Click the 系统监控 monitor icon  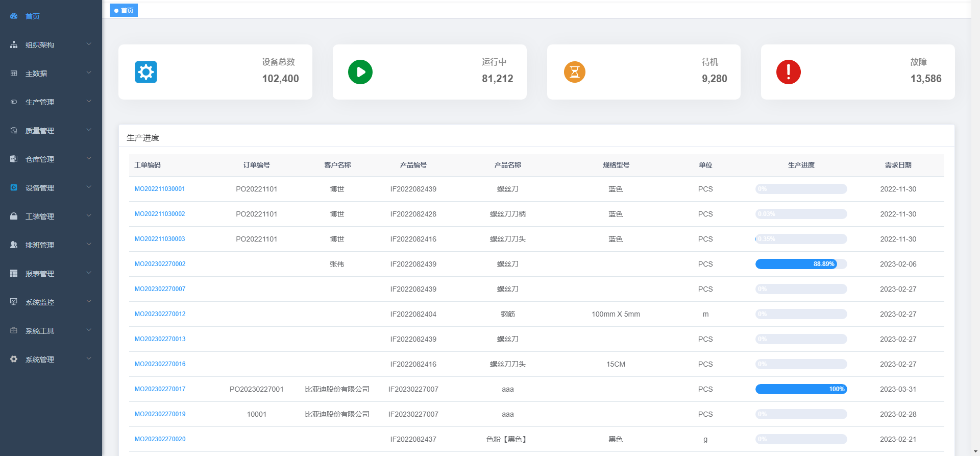pyautogui.click(x=14, y=302)
